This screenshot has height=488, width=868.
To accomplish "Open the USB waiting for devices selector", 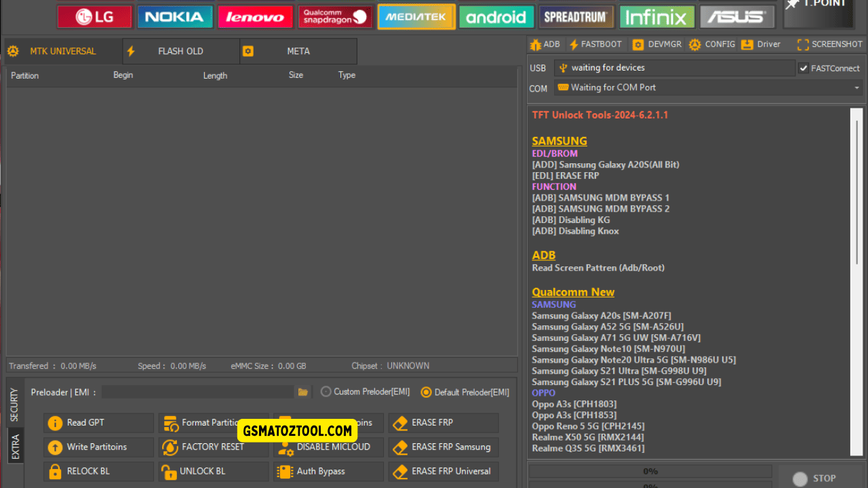I will pyautogui.click(x=675, y=68).
